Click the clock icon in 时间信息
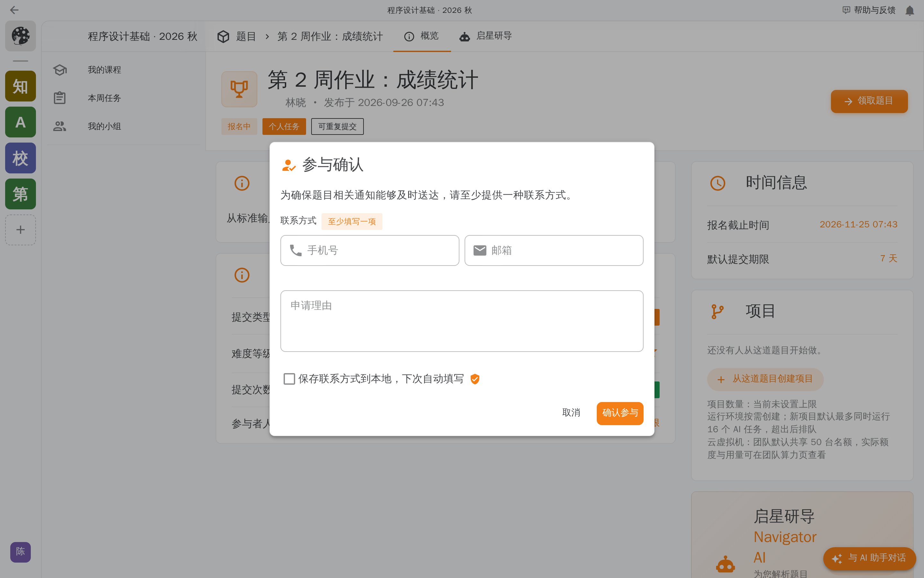Screen dimensions: 924x578 (717, 183)
